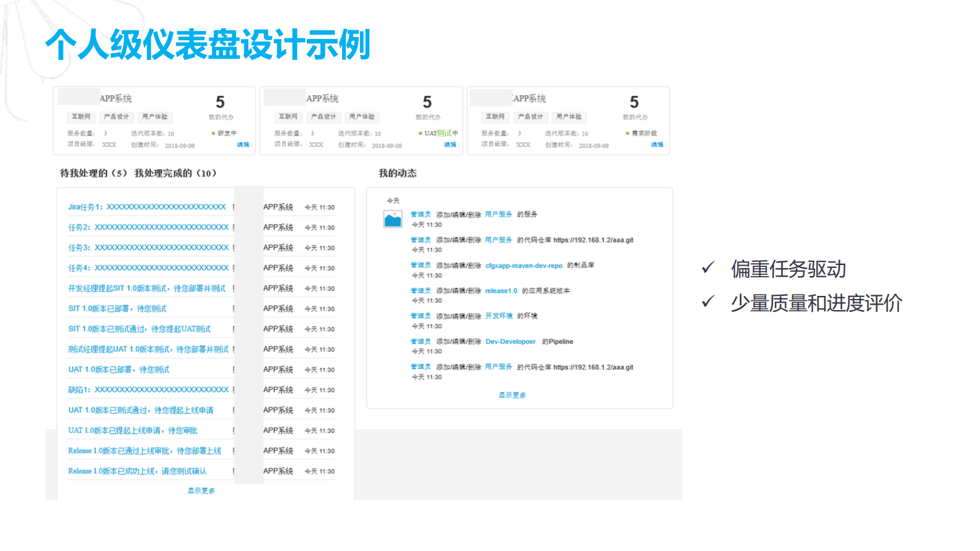
Task: Click 编辑 on the 需求阶段 APP系统 card
Action: pyautogui.click(x=657, y=145)
